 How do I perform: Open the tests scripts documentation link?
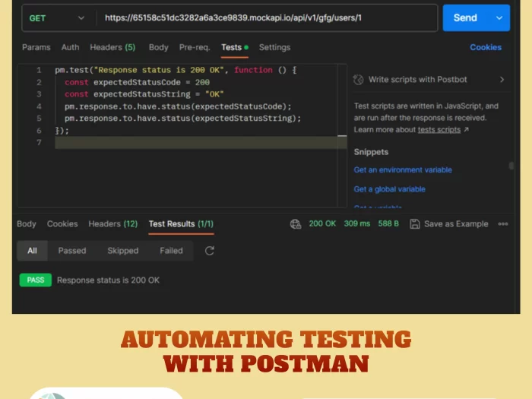pyautogui.click(x=439, y=130)
